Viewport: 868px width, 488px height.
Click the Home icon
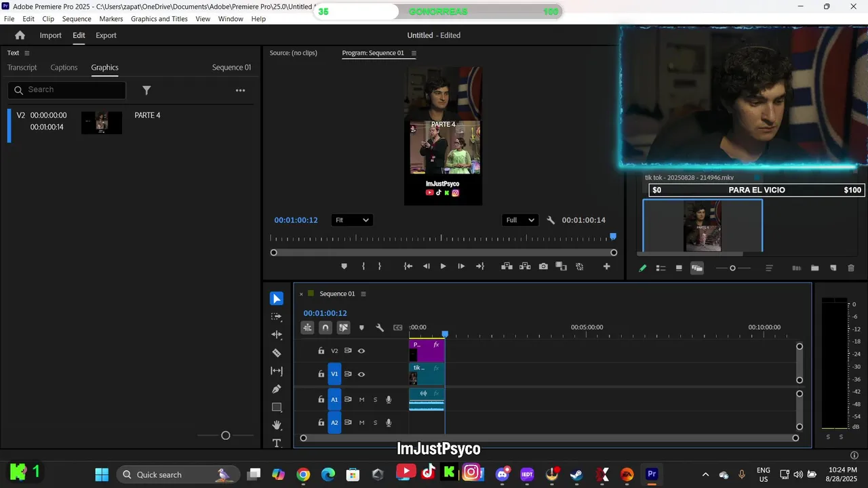[x=20, y=35]
